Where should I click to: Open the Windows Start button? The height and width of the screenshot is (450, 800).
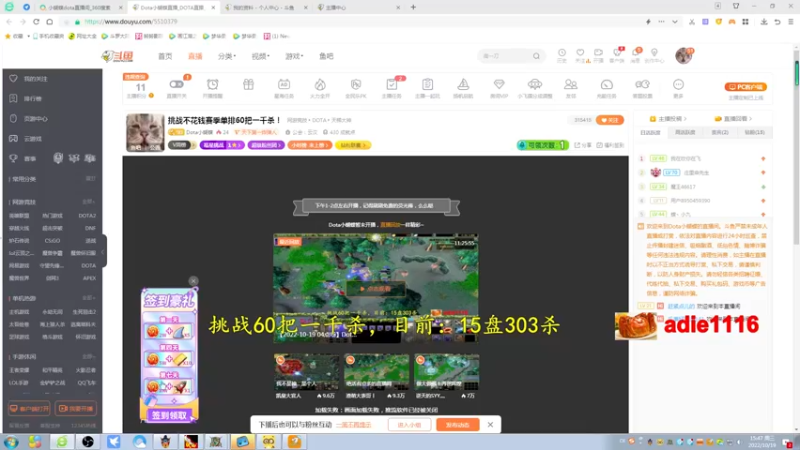point(11,442)
